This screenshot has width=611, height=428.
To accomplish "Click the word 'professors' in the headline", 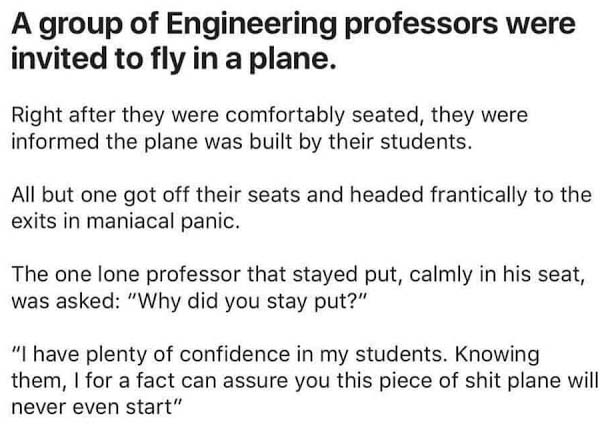I will click(x=421, y=26).
